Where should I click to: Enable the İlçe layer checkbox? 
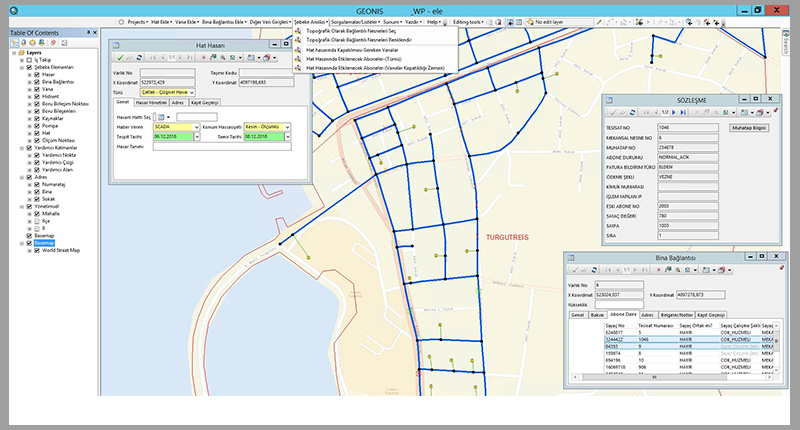[37, 221]
